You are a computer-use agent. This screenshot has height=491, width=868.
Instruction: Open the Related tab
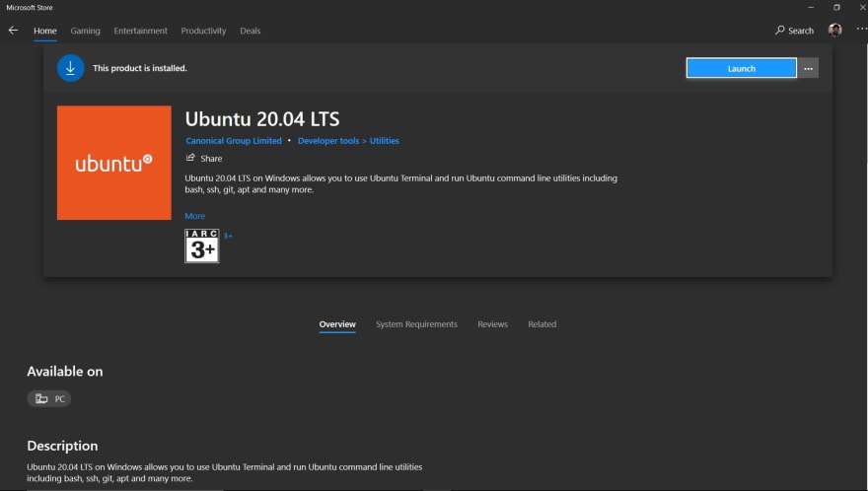coord(542,324)
